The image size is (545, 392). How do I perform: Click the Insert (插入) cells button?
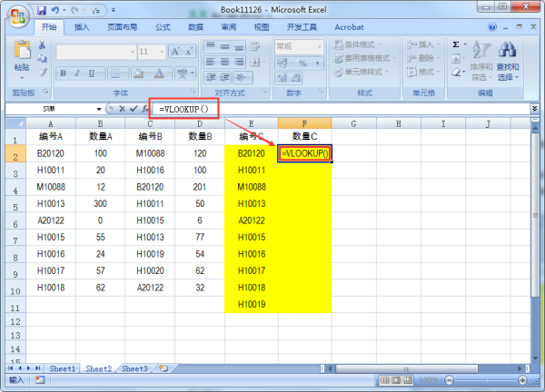tap(425, 44)
